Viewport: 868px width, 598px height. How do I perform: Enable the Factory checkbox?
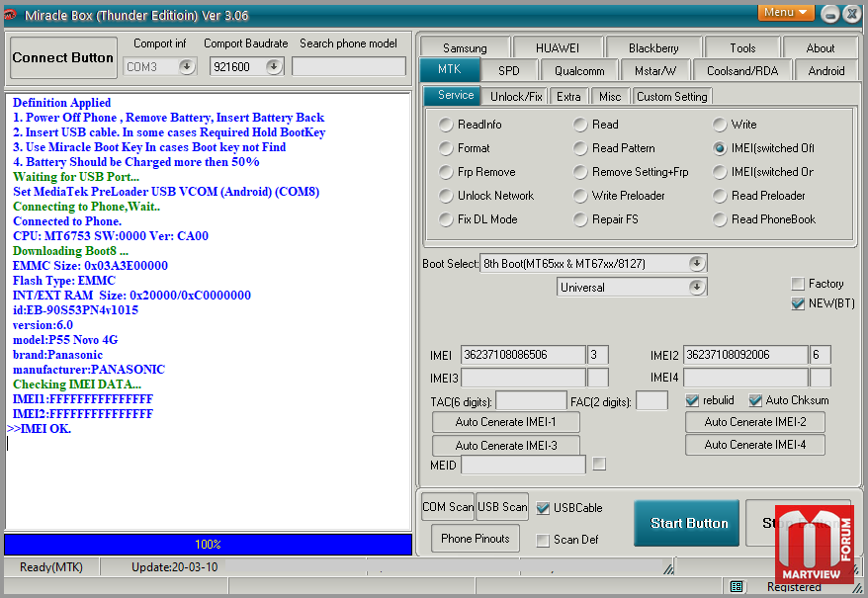click(798, 284)
